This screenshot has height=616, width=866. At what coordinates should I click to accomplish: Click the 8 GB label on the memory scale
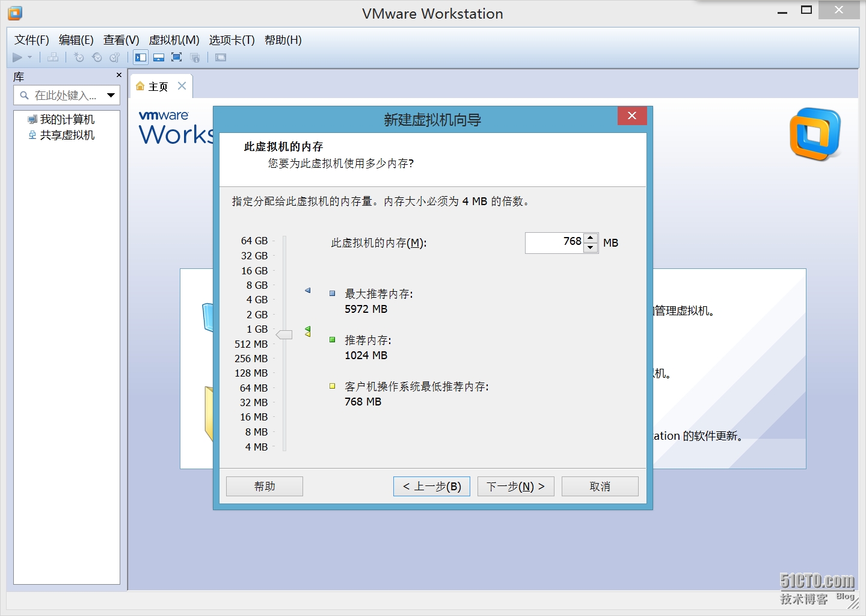tap(257, 285)
